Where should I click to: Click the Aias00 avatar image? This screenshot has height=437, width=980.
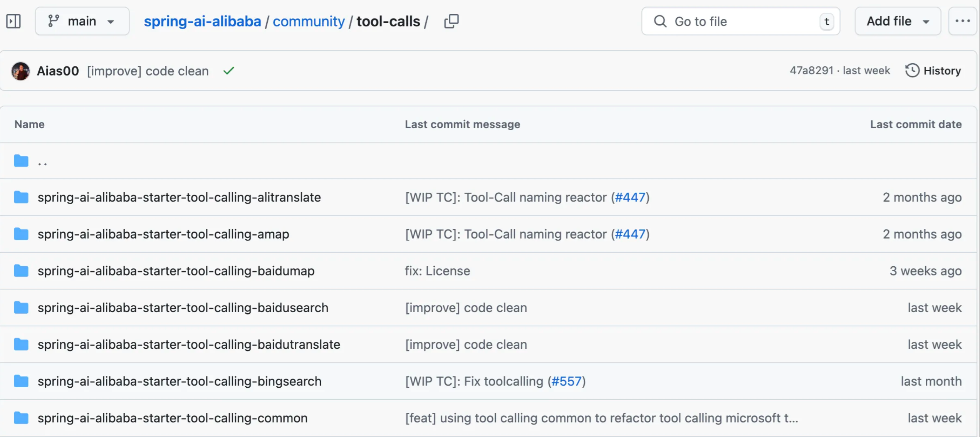[x=20, y=71]
